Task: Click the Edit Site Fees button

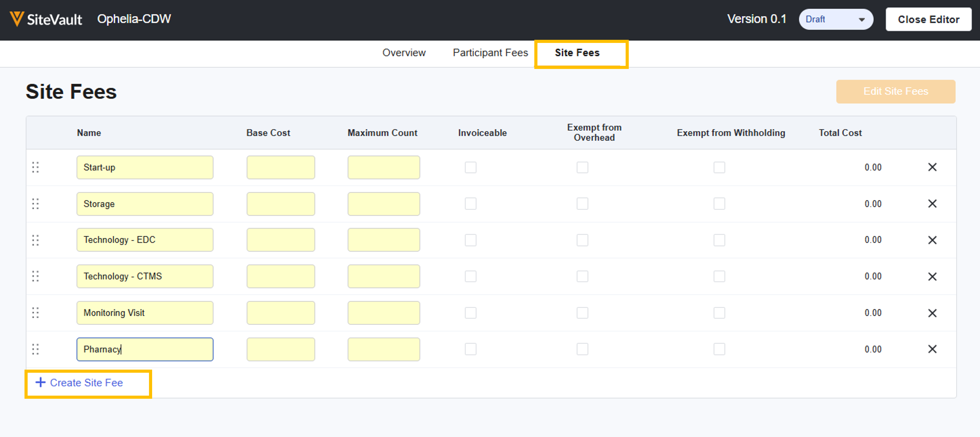Action: [x=895, y=92]
